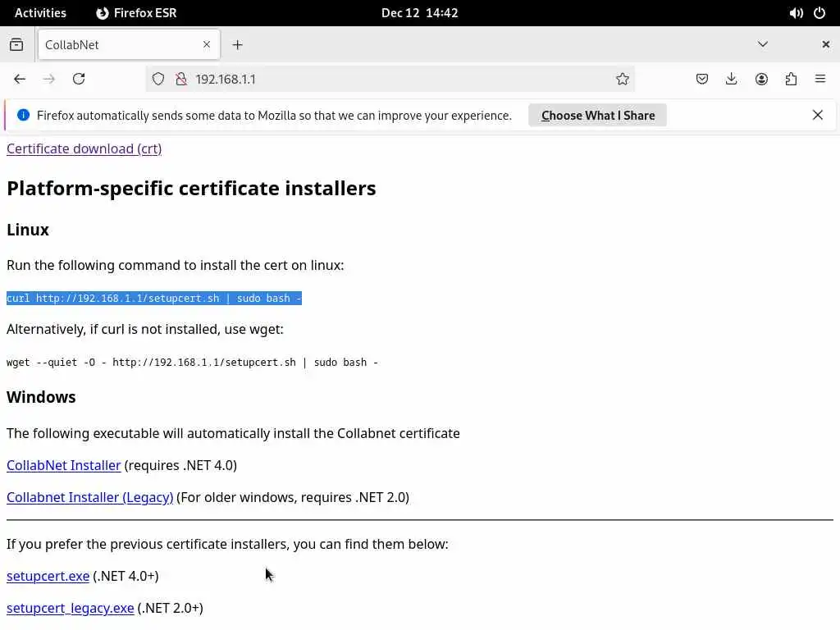Image resolution: width=840 pixels, height=630 pixels.
Task: Open Firefox account menu
Action: click(761, 80)
